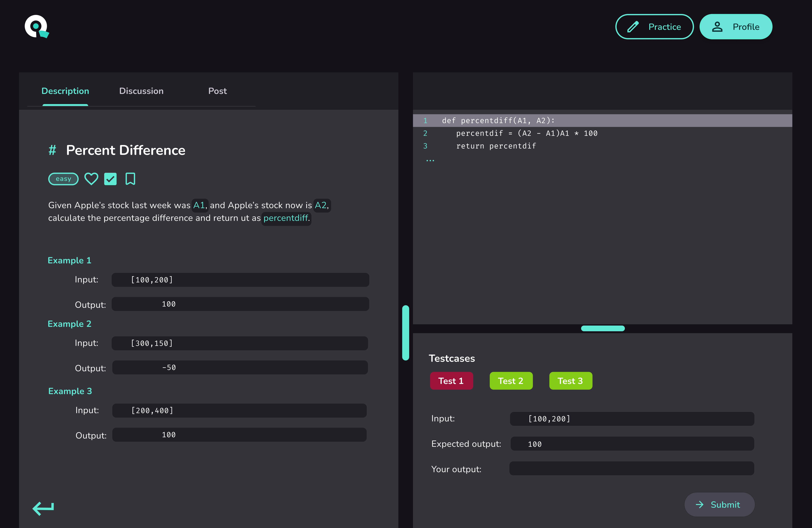This screenshot has height=528, width=812.
Task: Click the app logo icon
Action: point(36,27)
